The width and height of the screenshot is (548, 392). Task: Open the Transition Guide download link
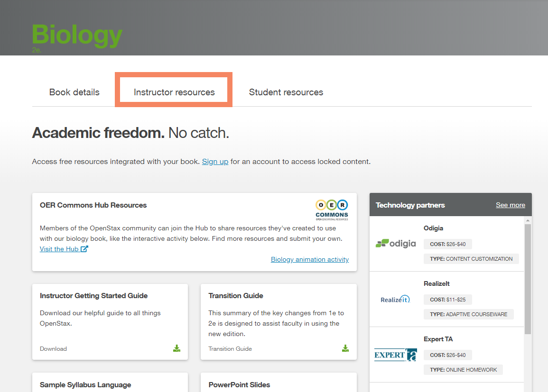pos(230,348)
